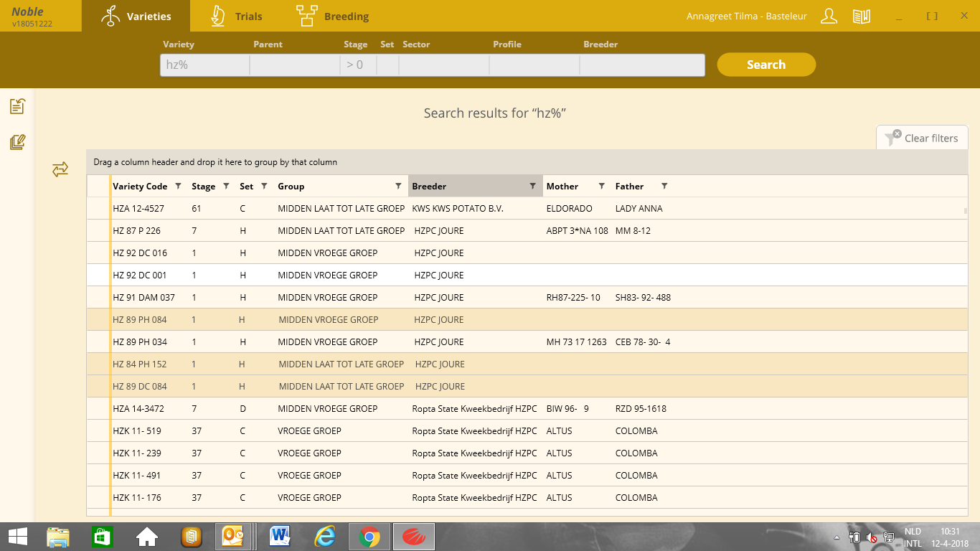Select row HZ 84 PH 152
980x551 pixels.
(527, 364)
